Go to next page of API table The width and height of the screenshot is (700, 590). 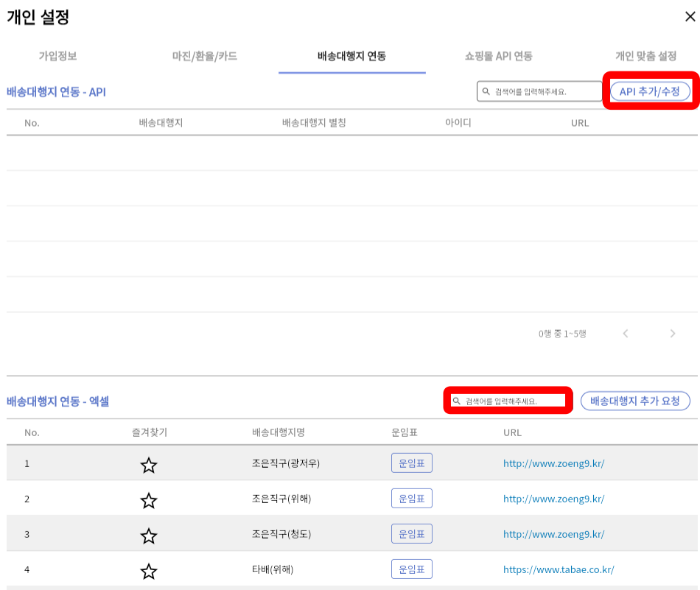click(x=672, y=334)
